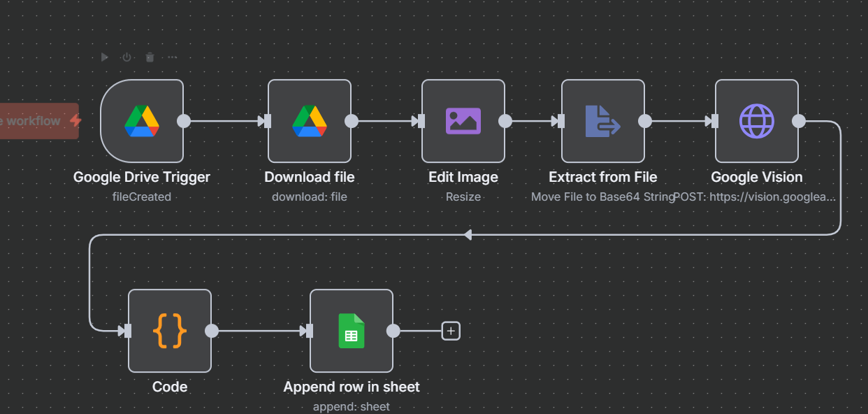Click the 'Resize' subtitle text
Screen dimensions: 868x414
(463, 197)
